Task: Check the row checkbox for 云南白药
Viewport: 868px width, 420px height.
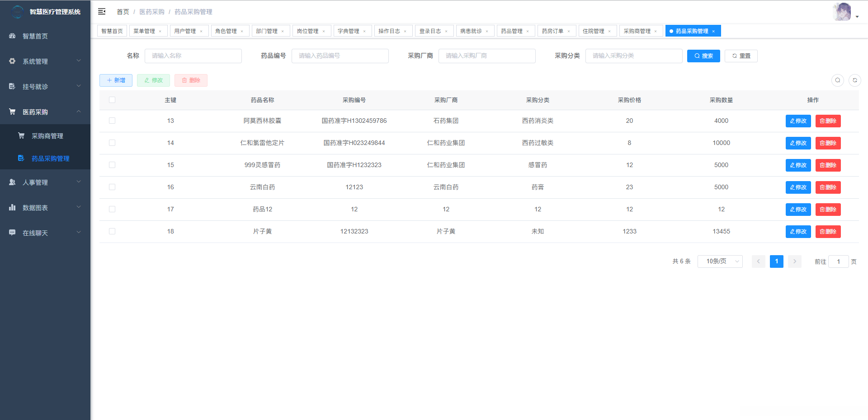Action: [x=112, y=187]
